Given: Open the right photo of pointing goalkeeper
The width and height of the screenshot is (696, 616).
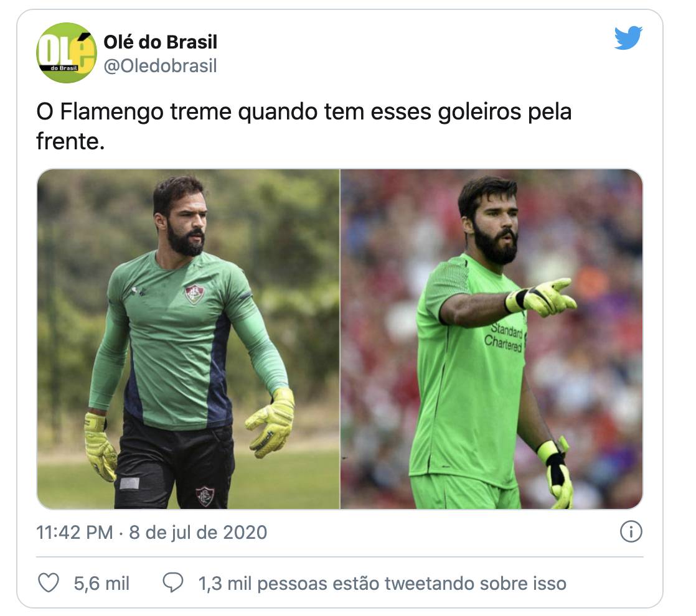Looking at the screenshot, I should point(492,338).
